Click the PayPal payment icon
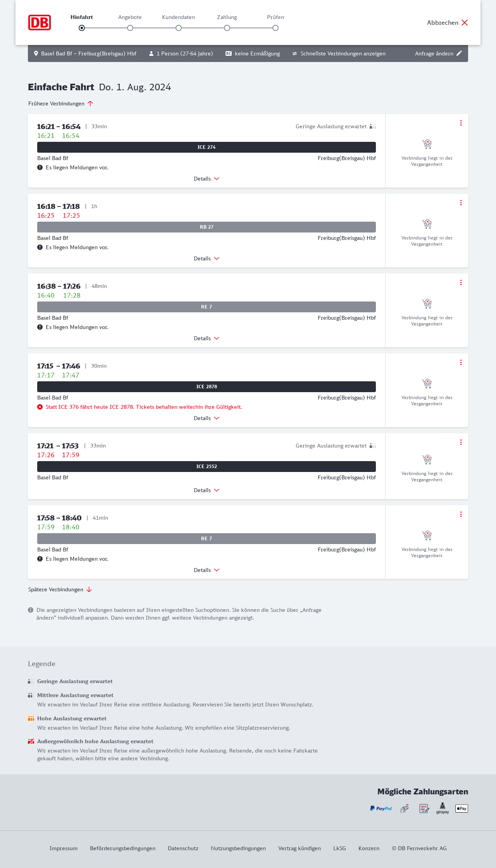This screenshot has height=868, width=496. click(x=381, y=808)
